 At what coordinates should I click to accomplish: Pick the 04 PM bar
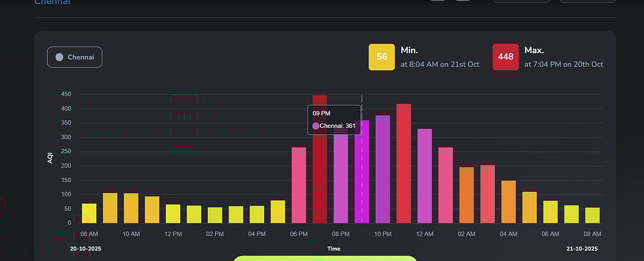pyautogui.click(x=257, y=215)
